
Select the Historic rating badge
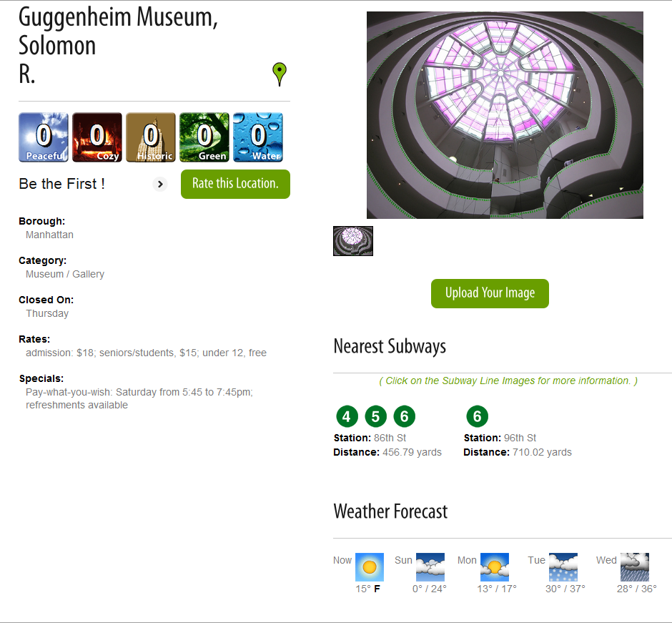pyautogui.click(x=150, y=137)
